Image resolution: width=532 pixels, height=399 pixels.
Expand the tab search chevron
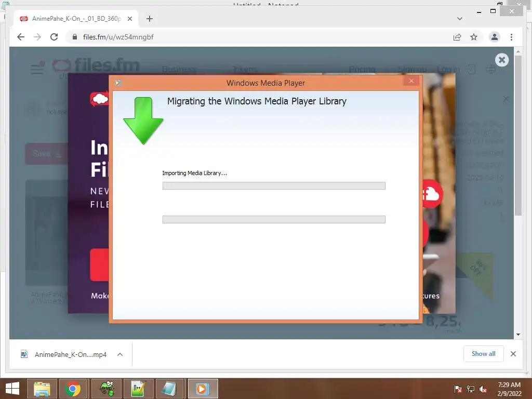coord(459,19)
